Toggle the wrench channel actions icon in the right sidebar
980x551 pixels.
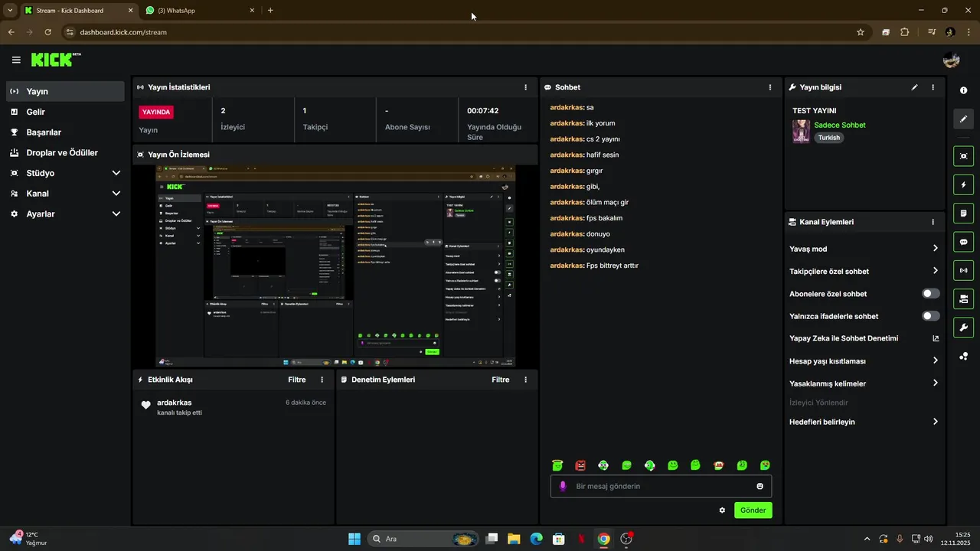click(x=963, y=328)
